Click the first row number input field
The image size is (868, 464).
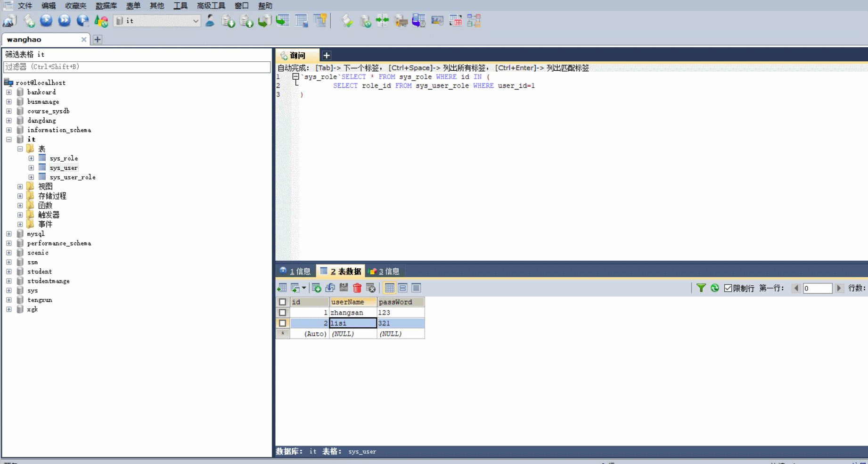818,288
